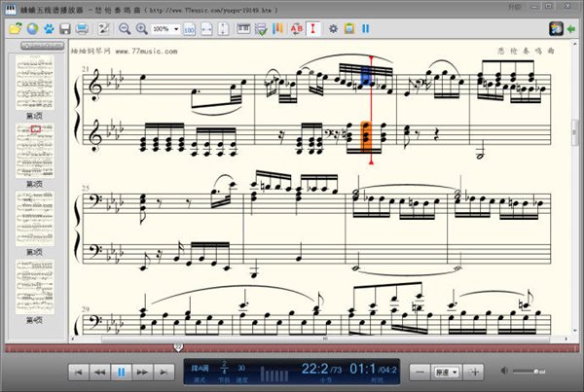
Task: Pause playback using the transport pause button
Action: click(x=122, y=372)
